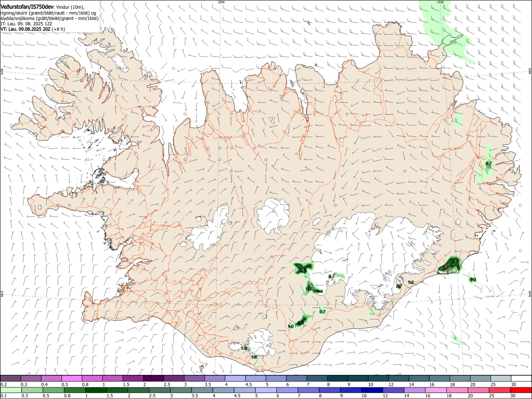Screen dimensions: 532x399
Task: Click the IT: Lau. 09. 08. 2025 12Z line
Action: [x=26, y=24]
